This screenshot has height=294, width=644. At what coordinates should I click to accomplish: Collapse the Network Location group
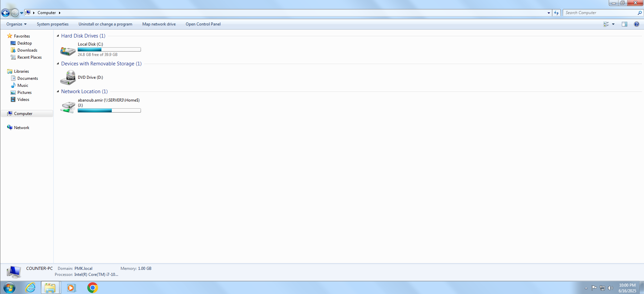58,92
